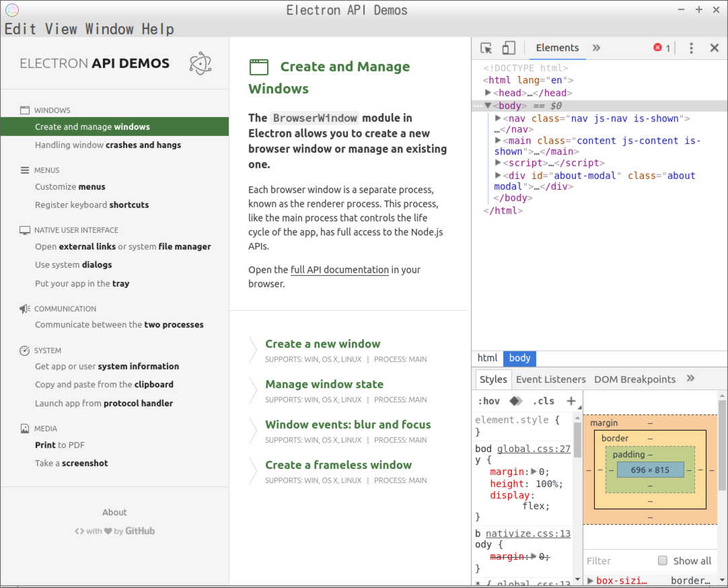The height and width of the screenshot is (588, 728).
Task: Click the Communication megaphone icon
Action: tap(25, 309)
